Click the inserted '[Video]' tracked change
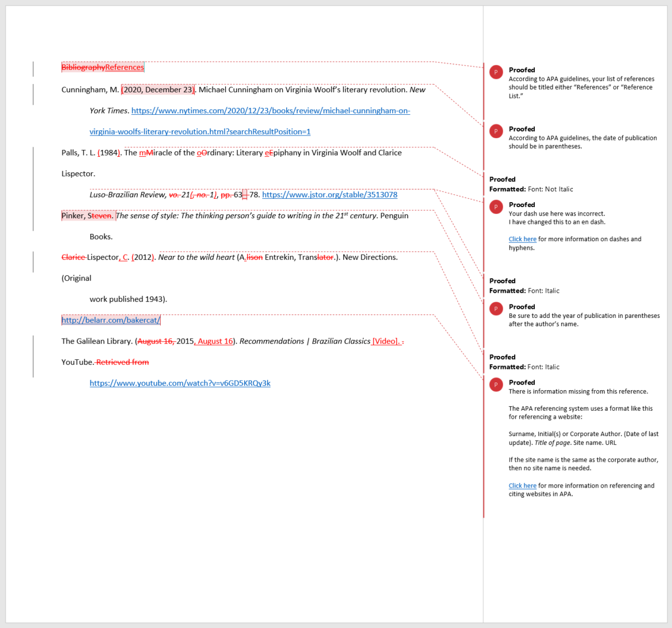Screen dimensions: 672x628 point(386,341)
